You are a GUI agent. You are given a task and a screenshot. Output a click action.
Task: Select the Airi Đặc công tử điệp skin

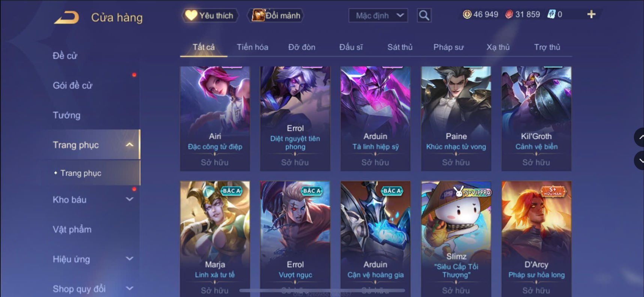(x=215, y=119)
